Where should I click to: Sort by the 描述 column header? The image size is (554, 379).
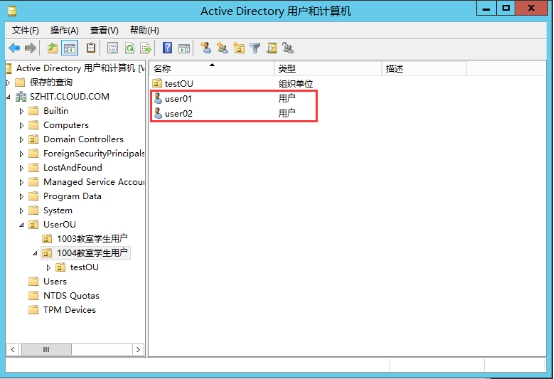point(424,69)
